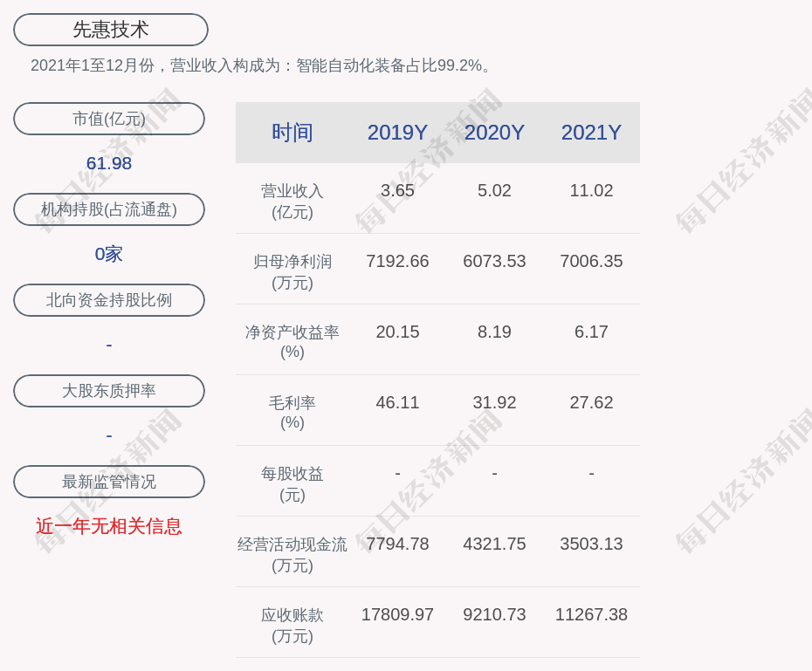
Task: Click the 先惠技术 company name pill
Action: (111, 30)
